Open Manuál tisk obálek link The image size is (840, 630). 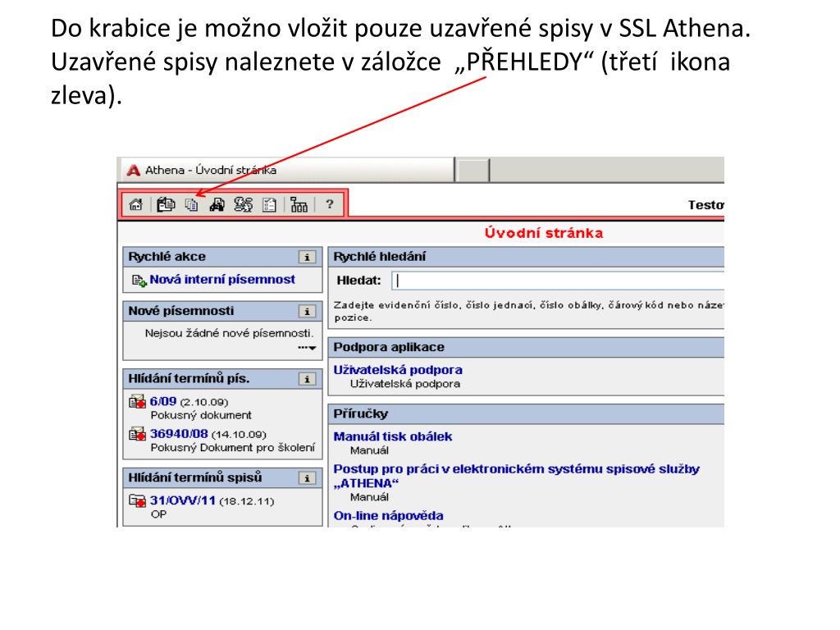pyautogui.click(x=393, y=436)
